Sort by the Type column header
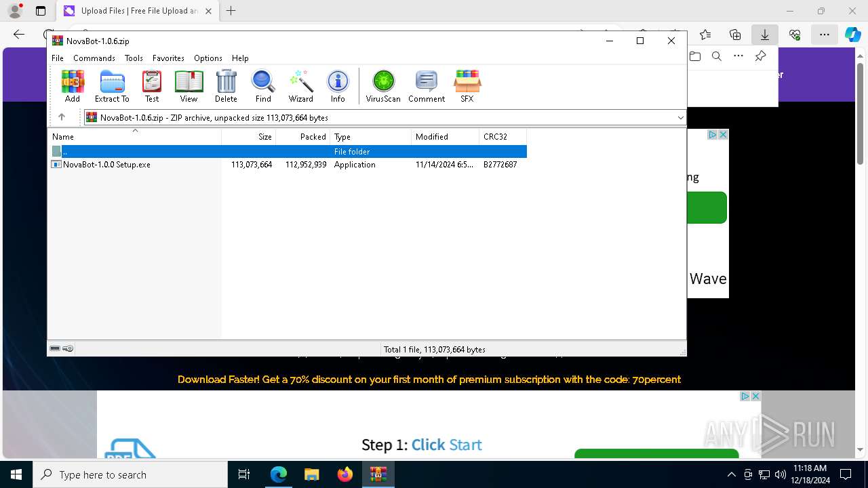This screenshot has width=868, height=488. pos(371,136)
